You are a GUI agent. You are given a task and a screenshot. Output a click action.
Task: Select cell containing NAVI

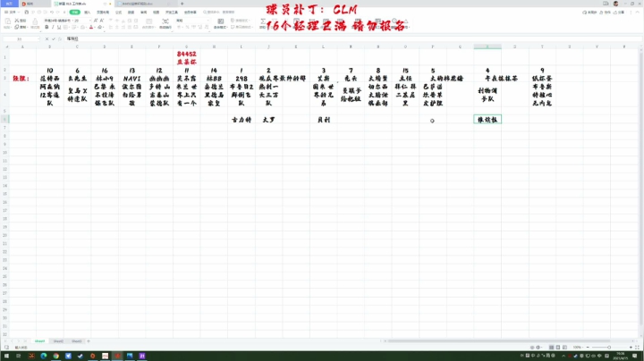(x=131, y=79)
